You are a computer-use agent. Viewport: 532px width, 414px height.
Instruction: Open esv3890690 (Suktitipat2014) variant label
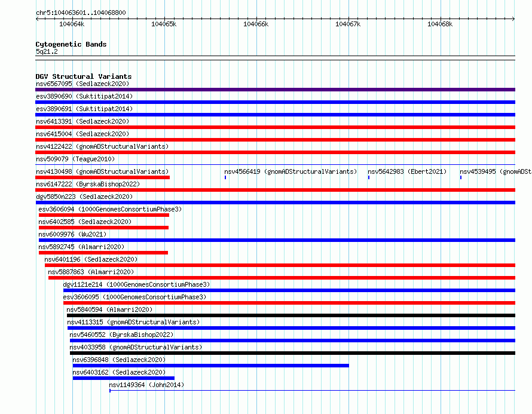84,96
